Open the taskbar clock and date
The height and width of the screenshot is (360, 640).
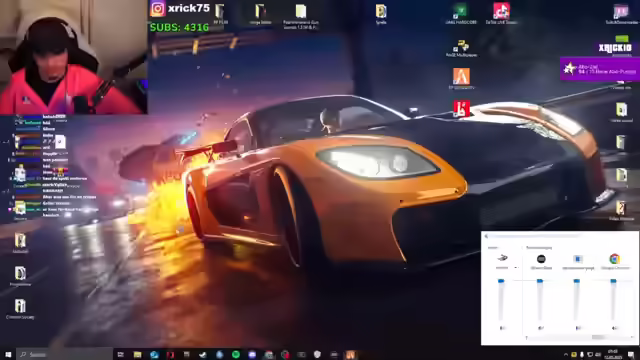tap(613, 354)
